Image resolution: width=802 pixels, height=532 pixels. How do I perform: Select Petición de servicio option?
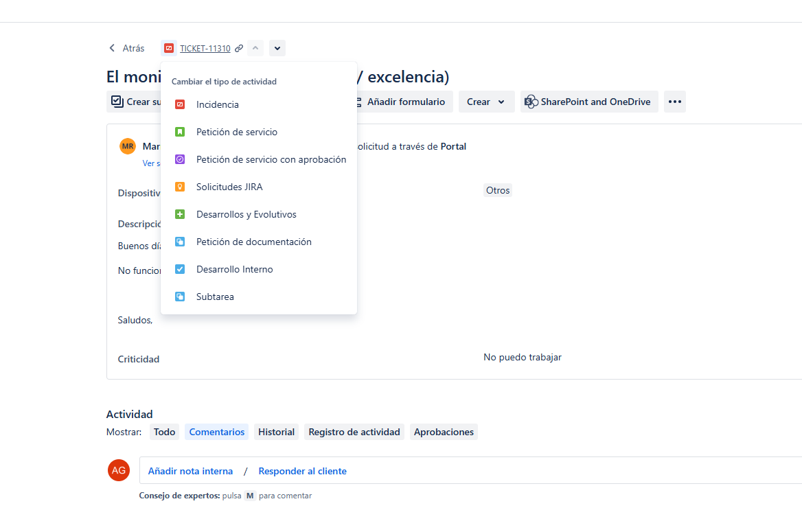point(259,132)
